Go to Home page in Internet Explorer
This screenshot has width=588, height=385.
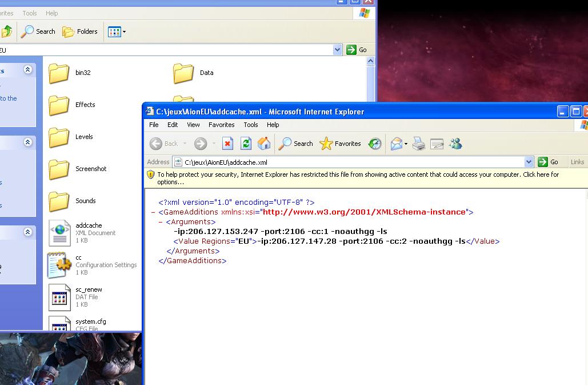pyautogui.click(x=264, y=144)
